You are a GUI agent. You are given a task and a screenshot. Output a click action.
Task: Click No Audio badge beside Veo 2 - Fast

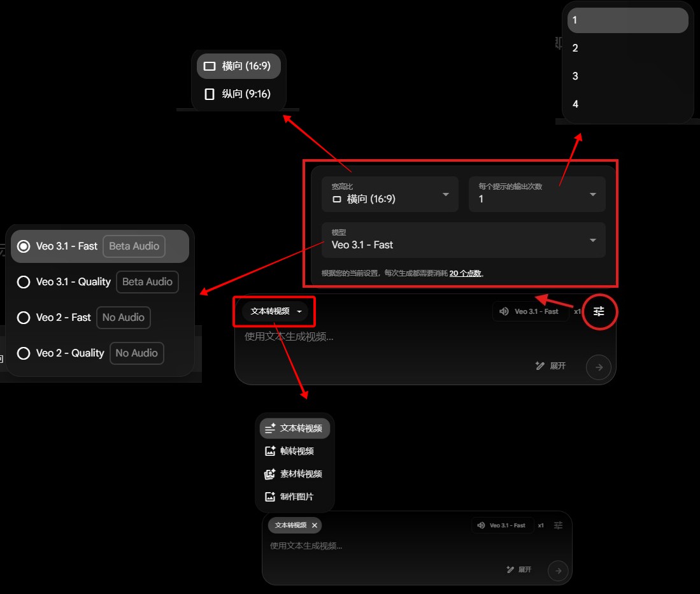pos(123,318)
